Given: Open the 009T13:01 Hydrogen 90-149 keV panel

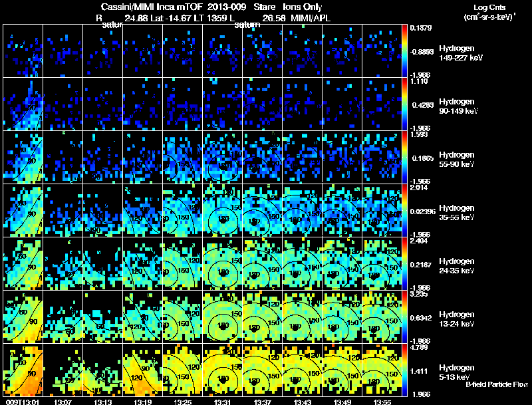Looking at the screenshot, I should pyautogui.click(x=23, y=104).
